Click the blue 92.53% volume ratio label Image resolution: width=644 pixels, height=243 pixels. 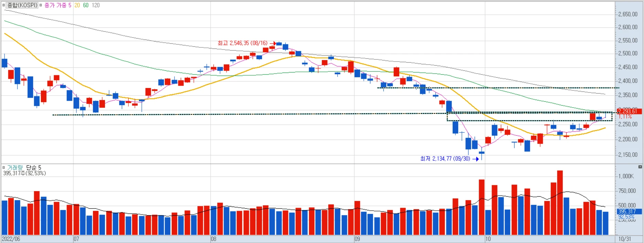(x=626, y=217)
